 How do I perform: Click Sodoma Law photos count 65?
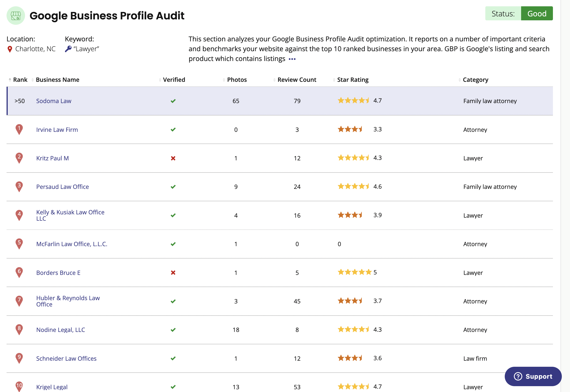tap(236, 101)
